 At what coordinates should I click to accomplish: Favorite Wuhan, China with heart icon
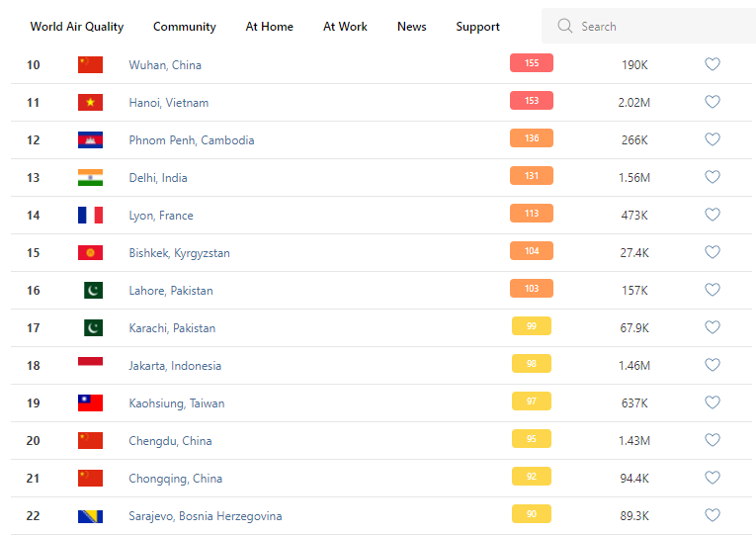click(x=712, y=64)
